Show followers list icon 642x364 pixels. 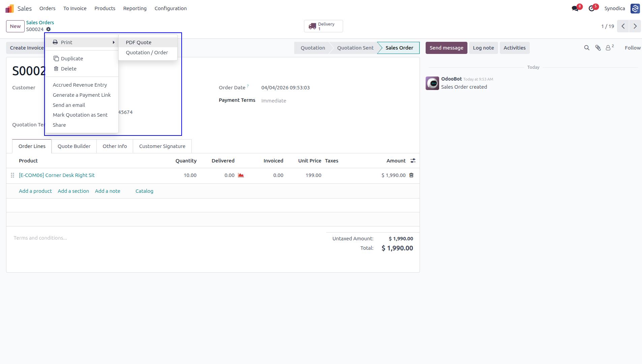[x=609, y=48]
